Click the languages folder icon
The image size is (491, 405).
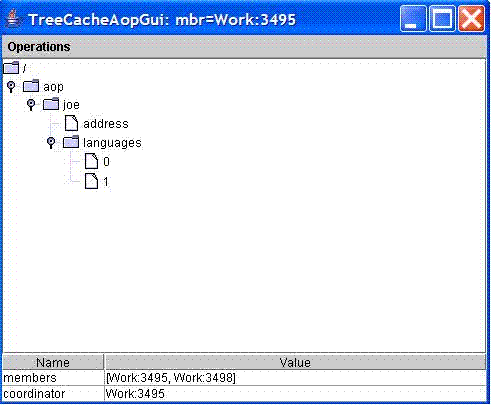point(71,142)
